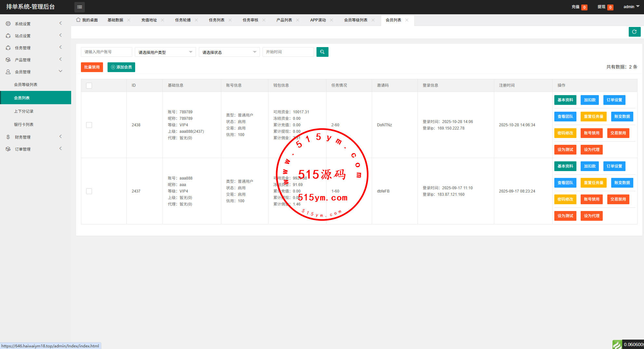Click the hamburger menu toggle icon
This screenshot has height=349, width=644.
point(79,7)
